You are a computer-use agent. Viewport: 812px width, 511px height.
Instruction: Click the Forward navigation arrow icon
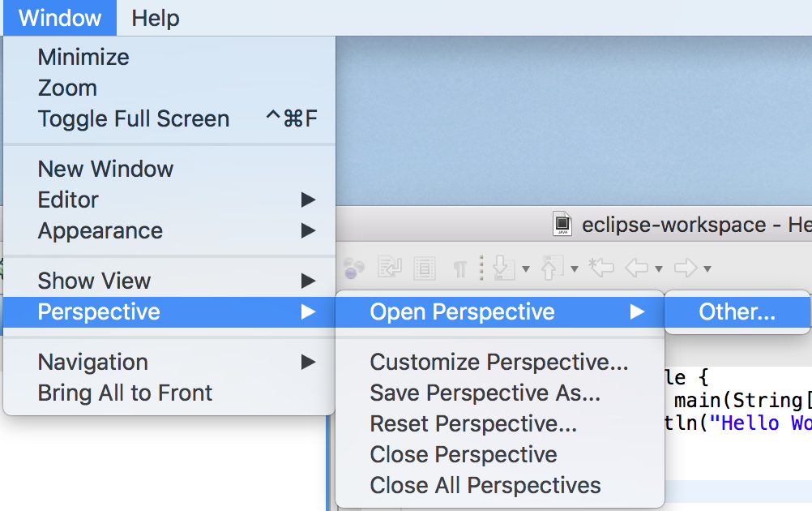(x=686, y=268)
